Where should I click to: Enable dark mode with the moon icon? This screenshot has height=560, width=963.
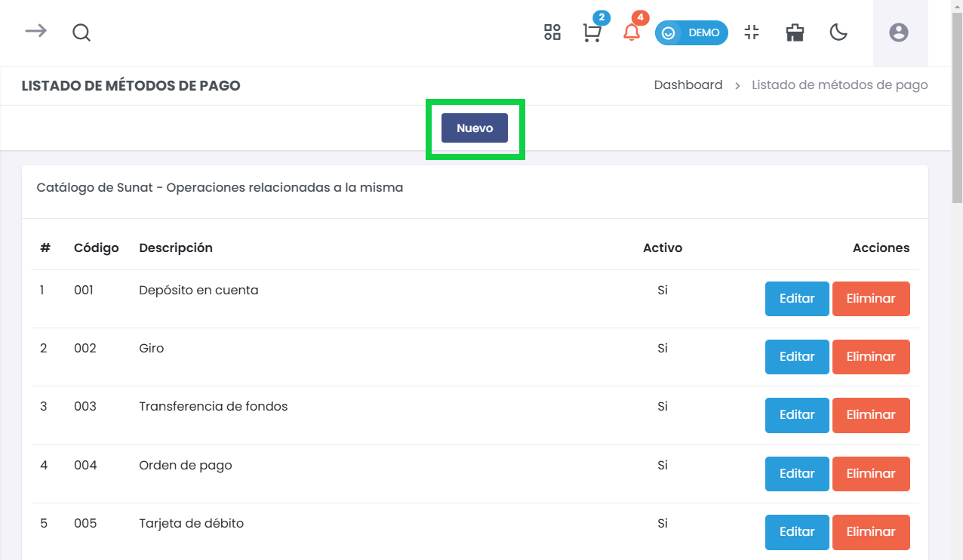point(838,32)
